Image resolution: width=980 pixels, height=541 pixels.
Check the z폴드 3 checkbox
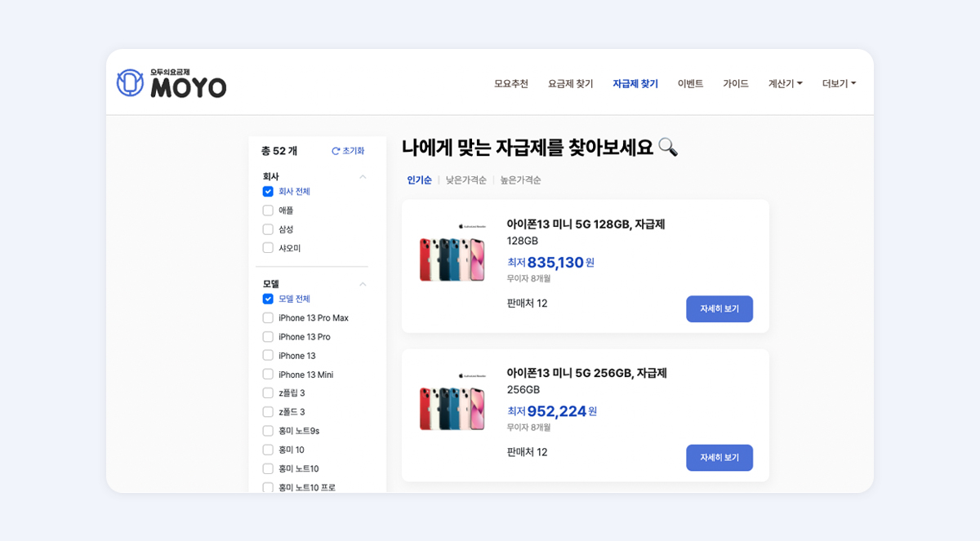pyautogui.click(x=268, y=412)
